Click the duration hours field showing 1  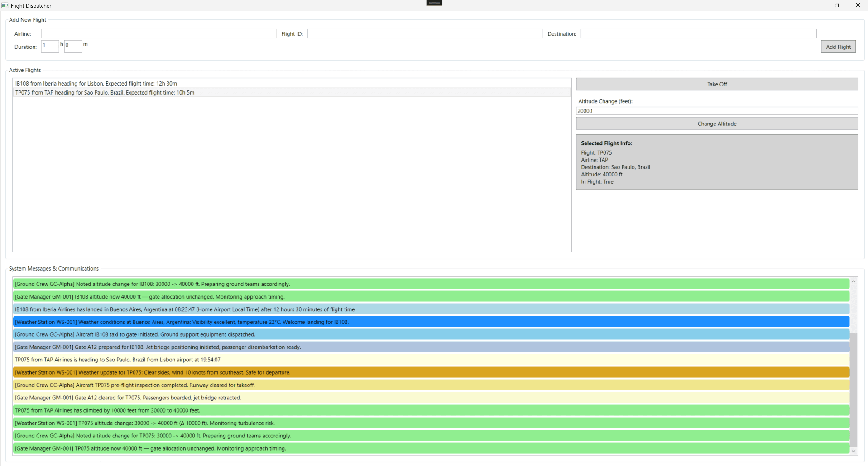[50, 46]
